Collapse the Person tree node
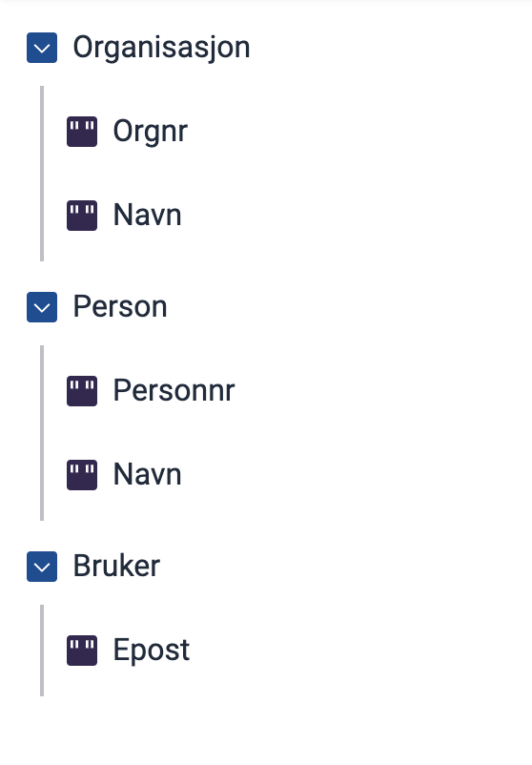This screenshot has width=532, height=765. [x=42, y=307]
